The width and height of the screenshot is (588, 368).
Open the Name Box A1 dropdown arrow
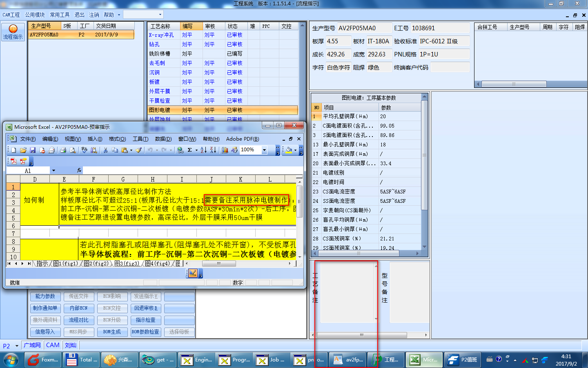[x=53, y=171]
